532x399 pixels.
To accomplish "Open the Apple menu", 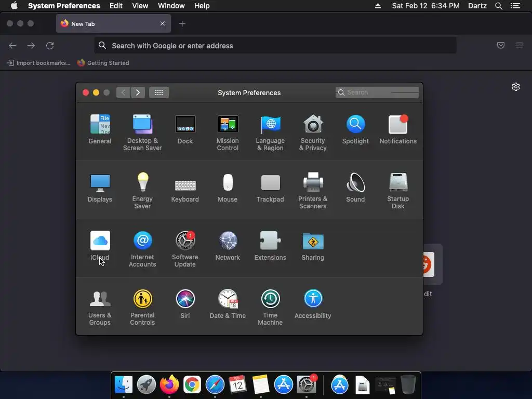I will [x=14, y=6].
